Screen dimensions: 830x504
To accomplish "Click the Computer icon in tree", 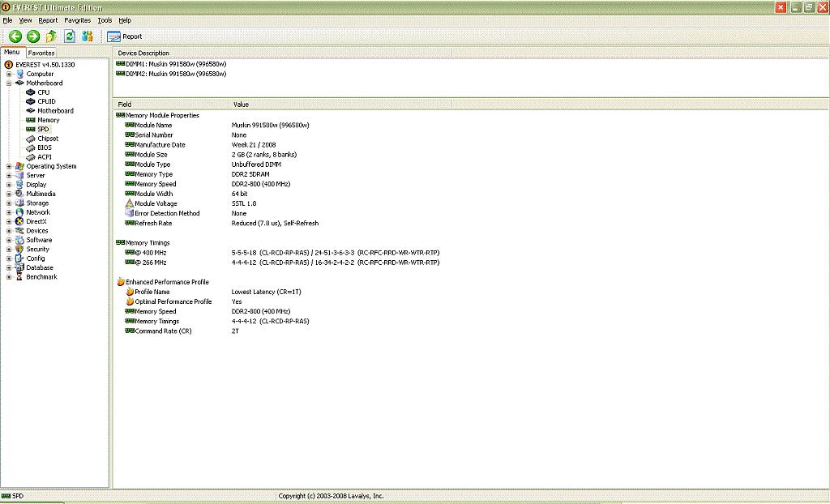I will pyautogui.click(x=19, y=74).
